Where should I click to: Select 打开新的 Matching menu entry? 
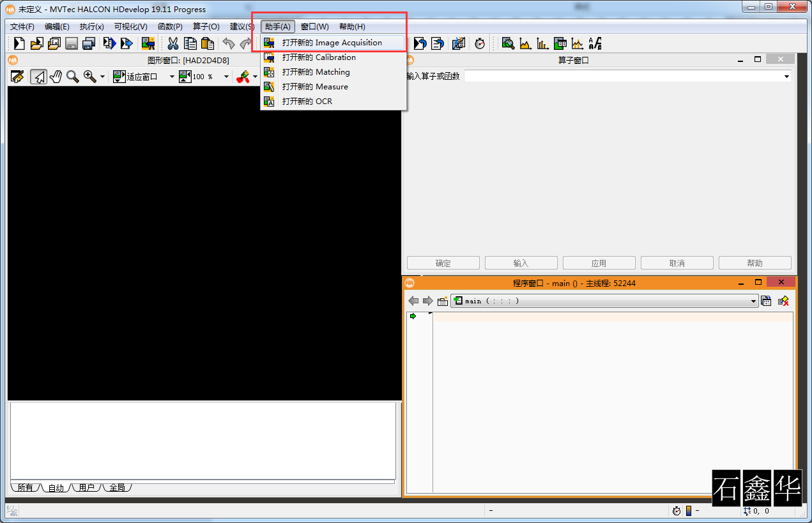[x=333, y=72]
